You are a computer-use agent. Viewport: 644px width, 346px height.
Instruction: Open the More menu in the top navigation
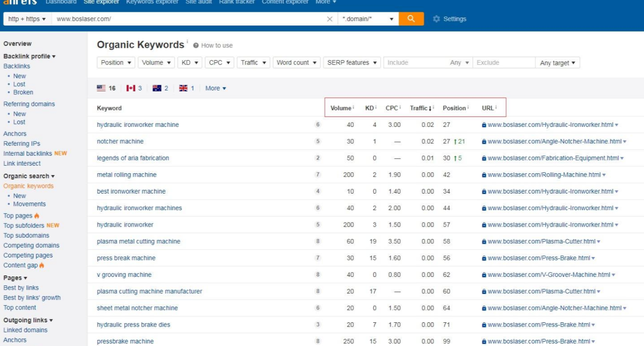(x=326, y=2)
